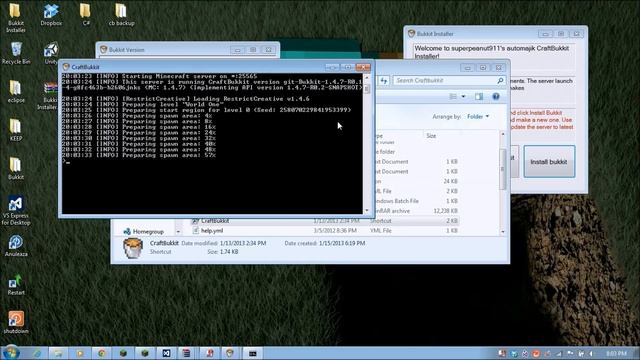Select the Anuleaza desktop shortcut
Viewport: 640px width, 360px height.
pos(16,246)
